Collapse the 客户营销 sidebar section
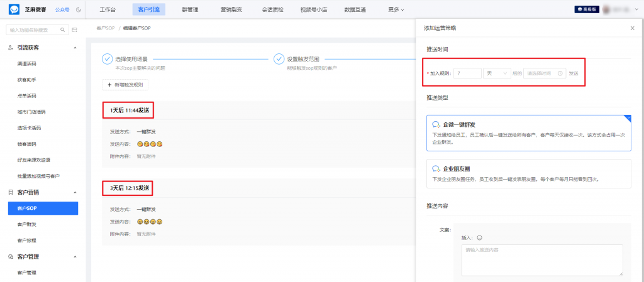The height and width of the screenshot is (282, 644). pyautogui.click(x=75, y=192)
